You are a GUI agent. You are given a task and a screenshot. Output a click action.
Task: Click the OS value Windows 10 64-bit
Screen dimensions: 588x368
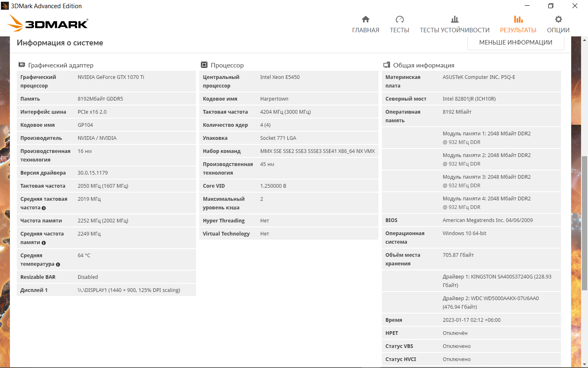pyautogui.click(x=465, y=233)
